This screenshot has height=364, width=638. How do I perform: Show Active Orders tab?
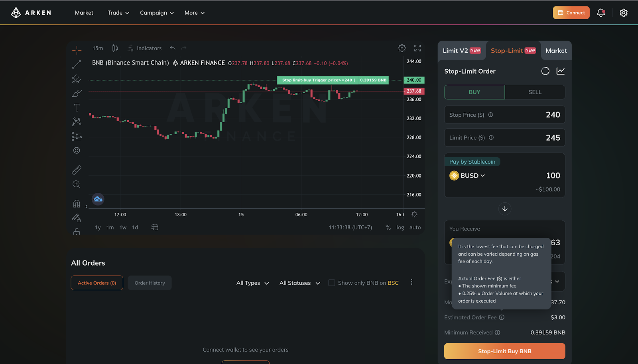click(x=97, y=283)
